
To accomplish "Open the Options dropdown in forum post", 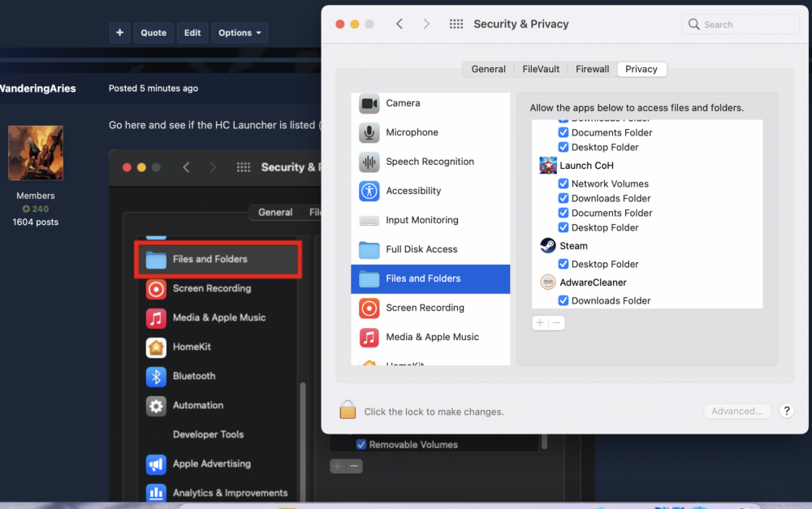I will click(x=240, y=33).
